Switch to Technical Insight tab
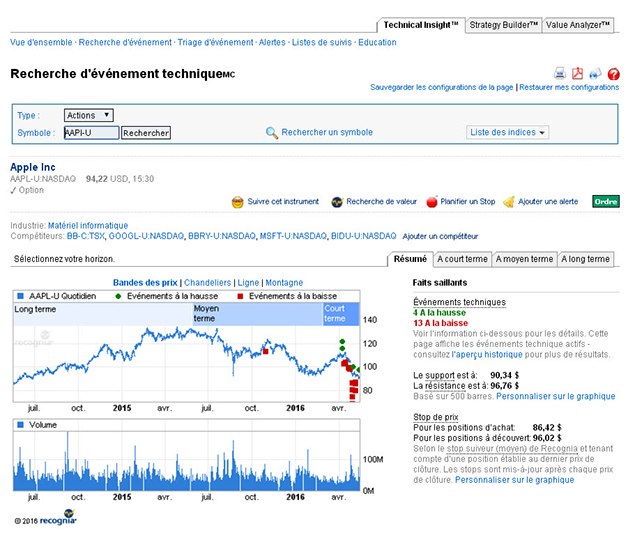Viewport: 635px width, 533px height. 421,25
